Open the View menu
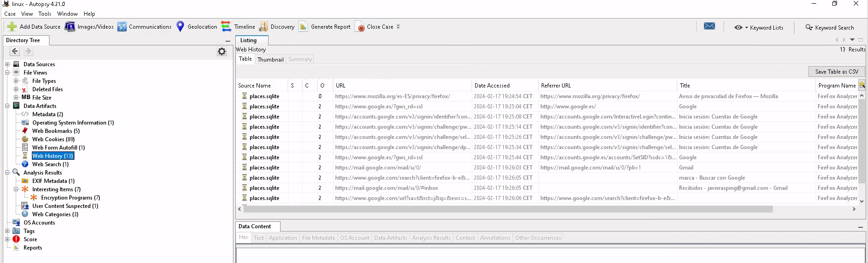The width and height of the screenshot is (868, 263). 27,14
